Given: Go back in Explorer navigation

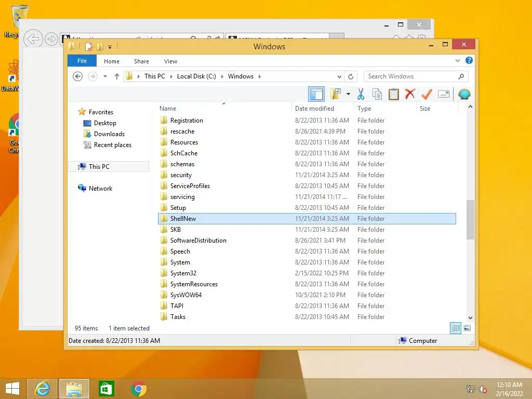Looking at the screenshot, I should pyautogui.click(x=78, y=76).
